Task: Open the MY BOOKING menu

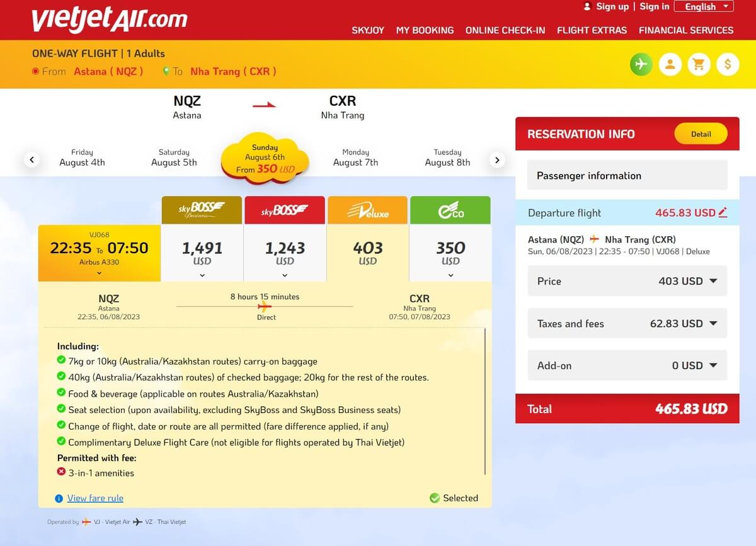Action: tap(425, 30)
